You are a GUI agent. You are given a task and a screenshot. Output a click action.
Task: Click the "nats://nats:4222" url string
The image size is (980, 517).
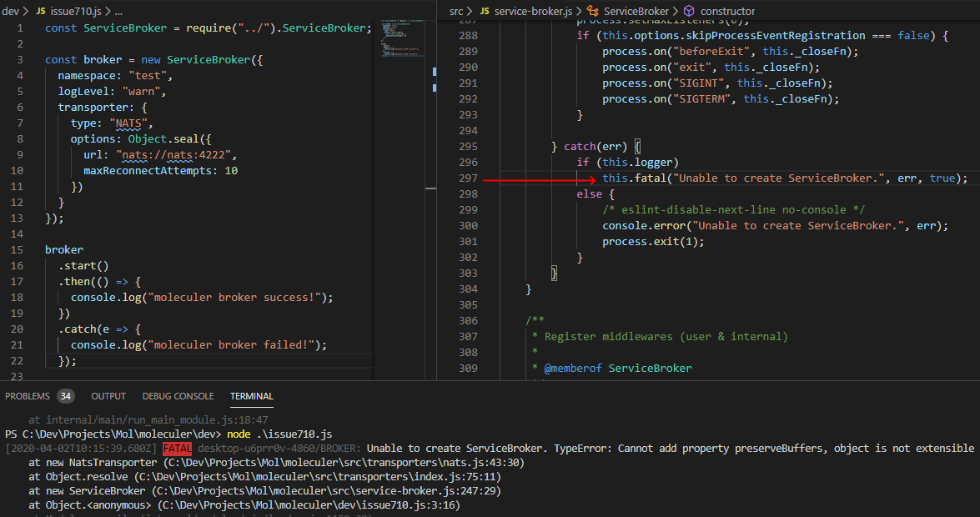(x=173, y=155)
